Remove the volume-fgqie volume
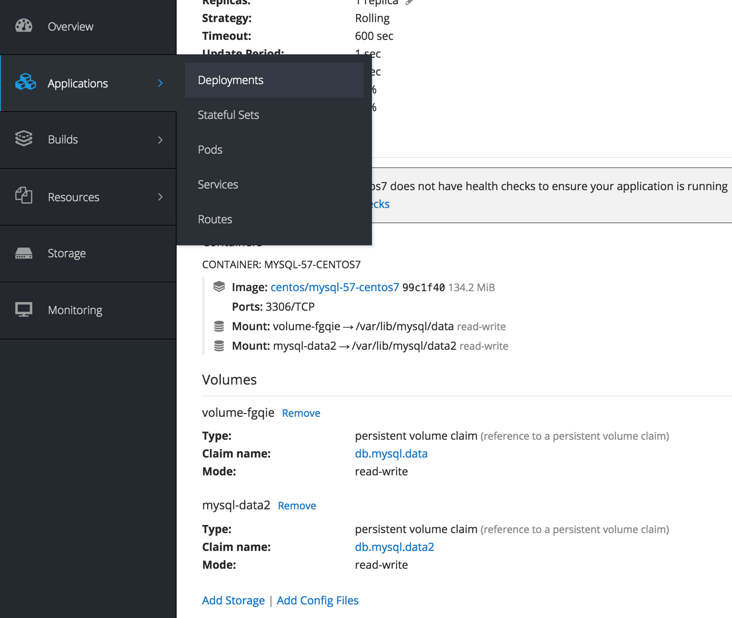The width and height of the screenshot is (732, 618). point(301,413)
